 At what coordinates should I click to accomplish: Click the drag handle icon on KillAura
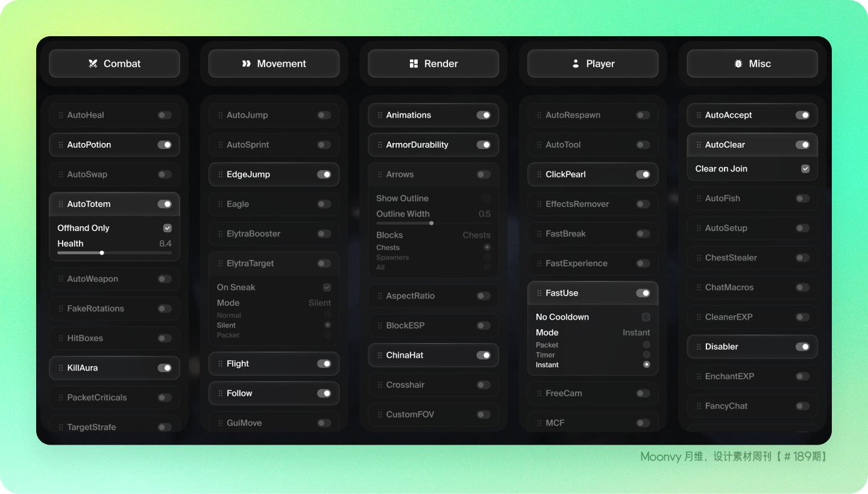[x=61, y=368]
